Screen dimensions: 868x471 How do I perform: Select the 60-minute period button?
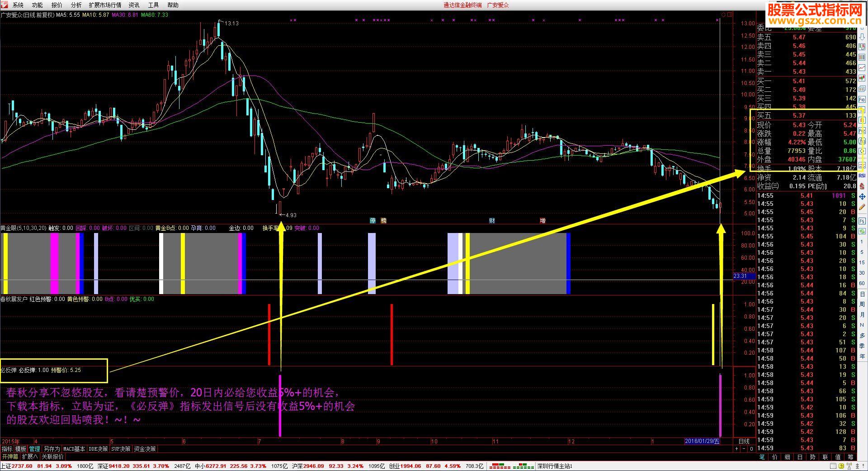coord(862,283)
